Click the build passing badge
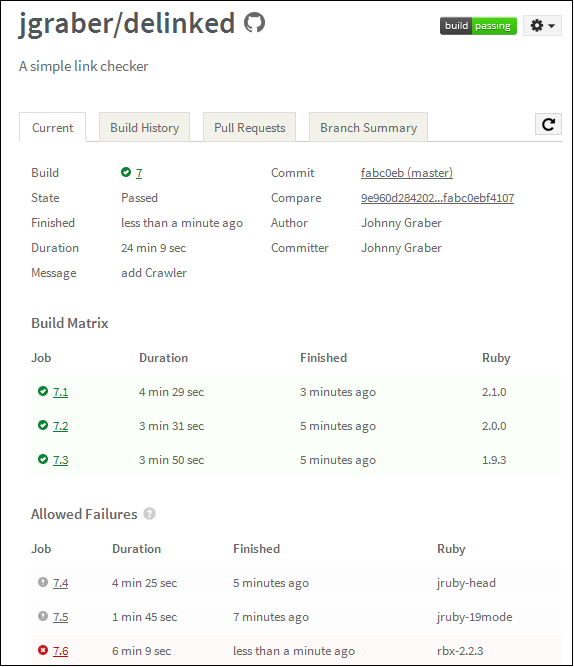Viewport: 574px width, 667px height. [478, 26]
